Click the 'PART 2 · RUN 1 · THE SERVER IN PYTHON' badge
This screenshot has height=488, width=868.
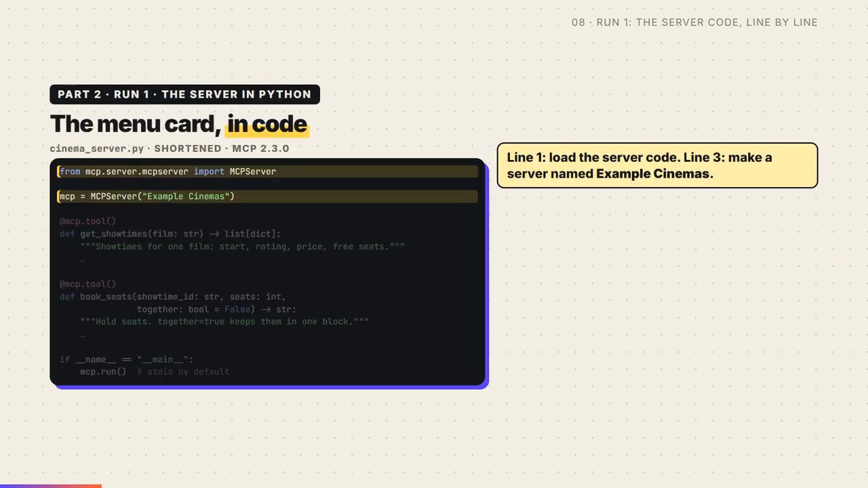tap(184, 94)
